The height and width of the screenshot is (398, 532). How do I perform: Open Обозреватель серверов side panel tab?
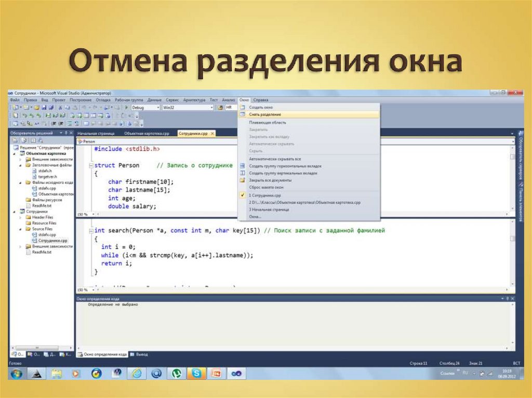521,156
